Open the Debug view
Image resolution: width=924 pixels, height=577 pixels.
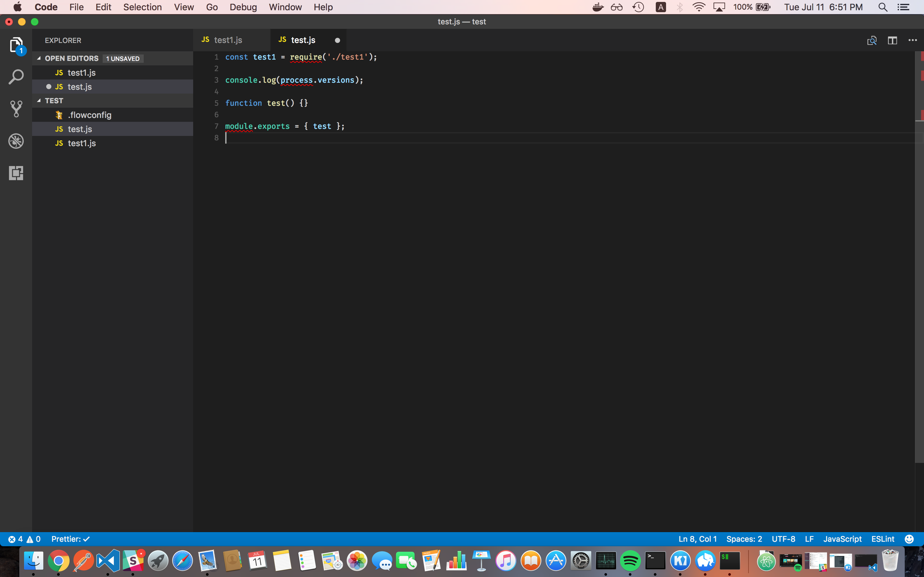(16, 141)
